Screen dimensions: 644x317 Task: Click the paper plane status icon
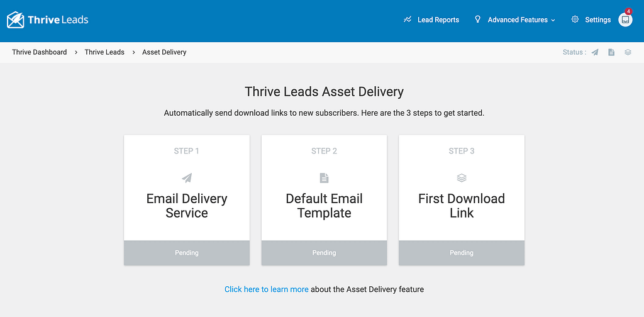(x=595, y=52)
